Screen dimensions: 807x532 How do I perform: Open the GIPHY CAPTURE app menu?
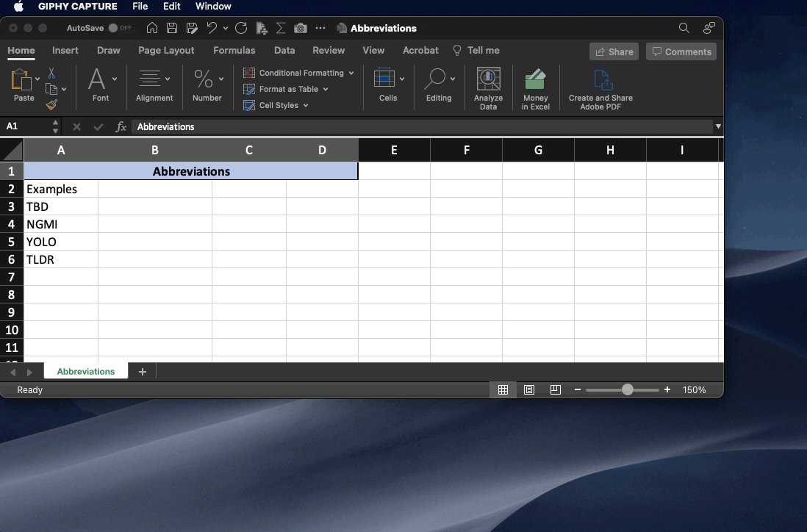[x=78, y=6]
